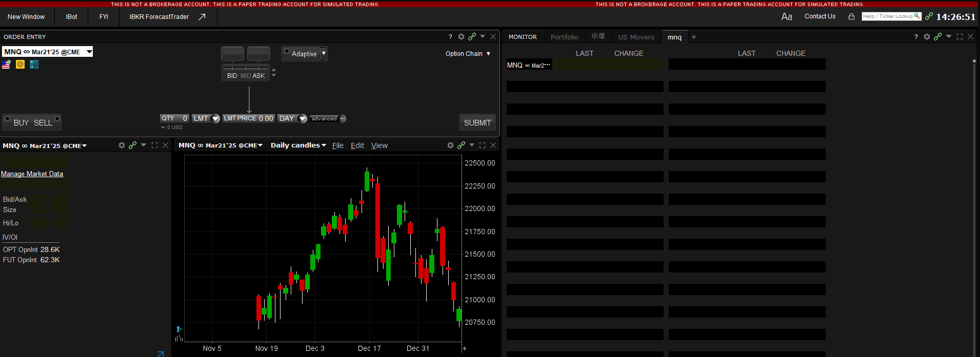Click Manage Market Data link
This screenshot has height=357, width=980.
pyautogui.click(x=32, y=174)
